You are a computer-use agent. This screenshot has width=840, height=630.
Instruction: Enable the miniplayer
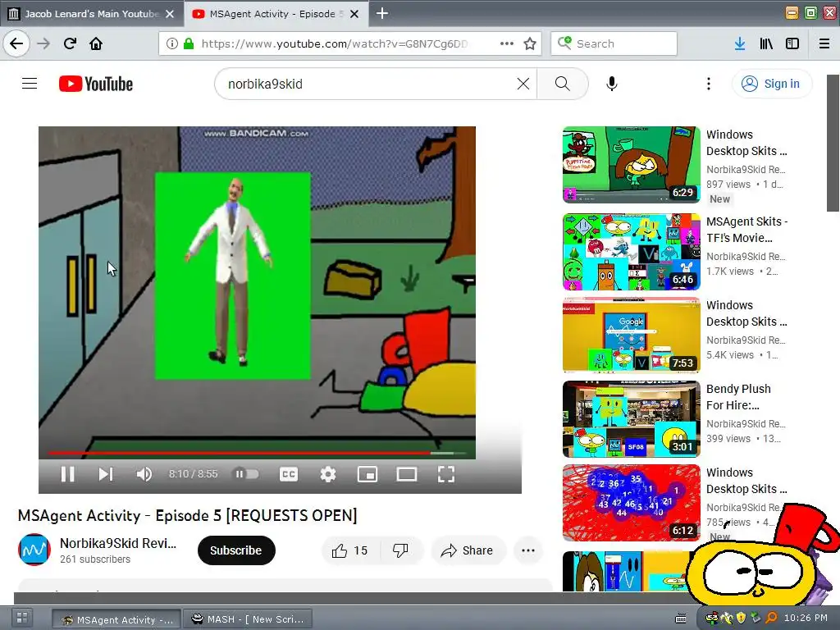(367, 474)
